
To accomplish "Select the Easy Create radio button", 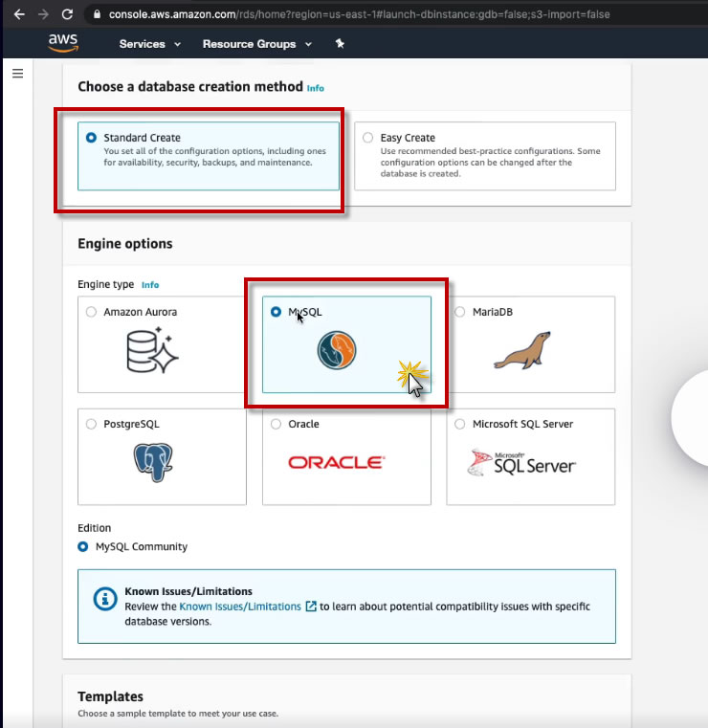I will (367, 138).
